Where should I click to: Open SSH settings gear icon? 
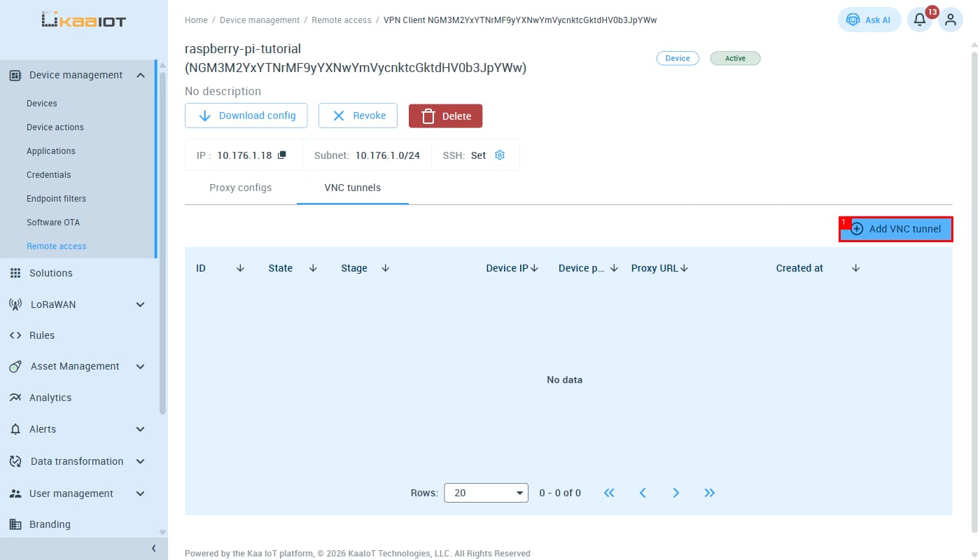500,155
